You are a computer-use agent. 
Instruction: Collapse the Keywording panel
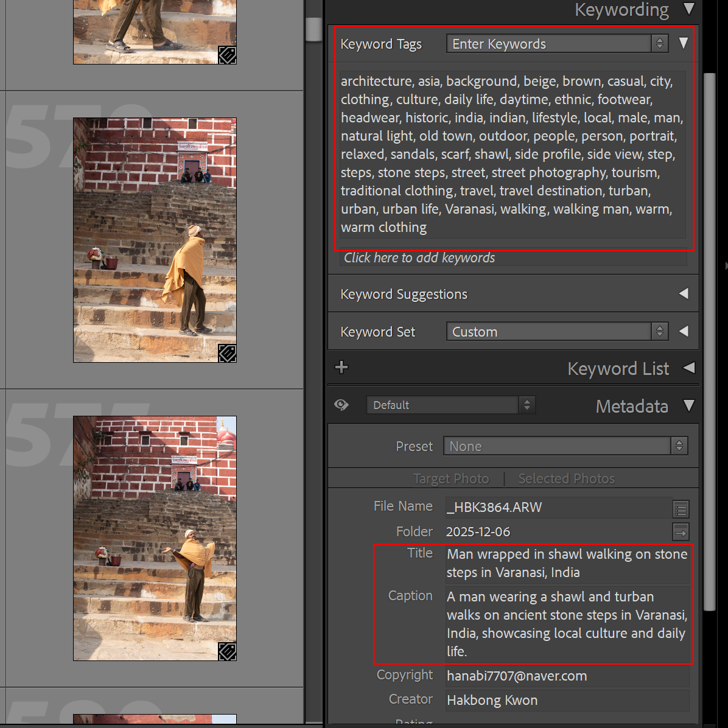688,9
